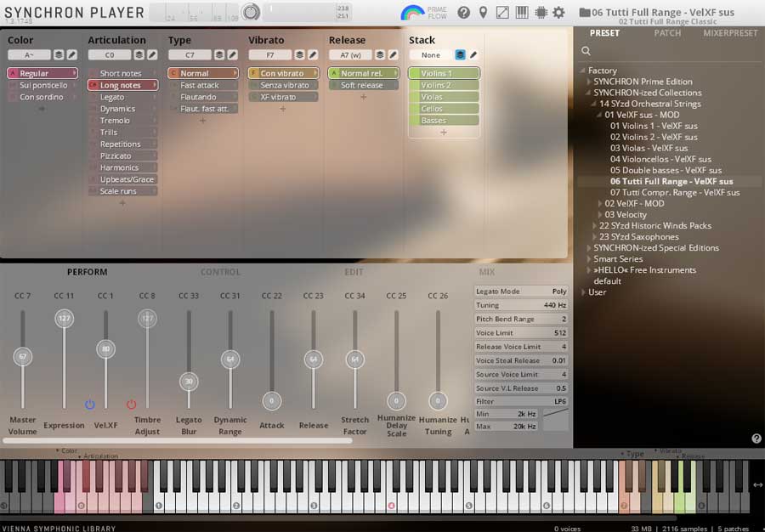Select the Pizzicato articulation
765x532 pixels.
pos(123,156)
